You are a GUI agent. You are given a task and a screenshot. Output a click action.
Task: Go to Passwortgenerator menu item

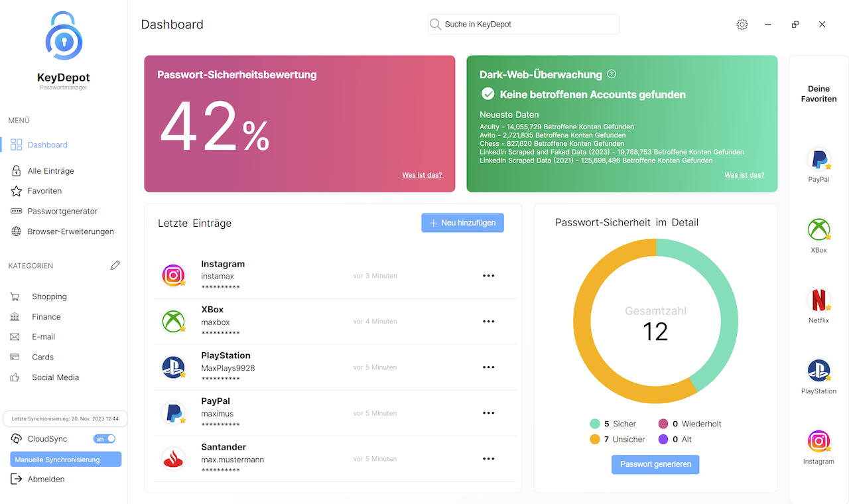(62, 212)
